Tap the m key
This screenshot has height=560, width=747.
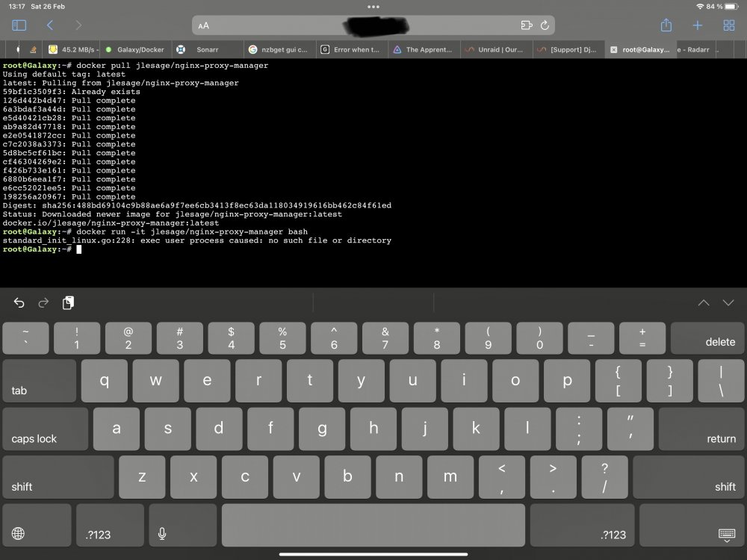pos(450,477)
